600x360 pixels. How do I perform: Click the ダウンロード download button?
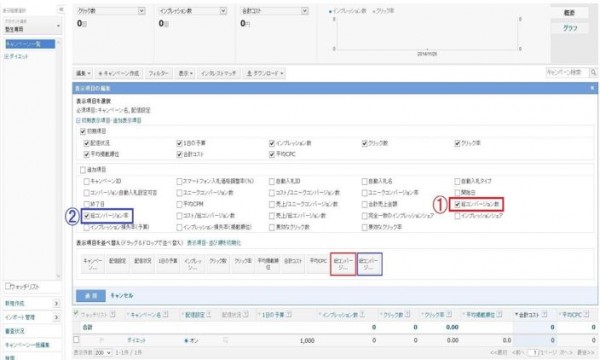[x=265, y=73]
